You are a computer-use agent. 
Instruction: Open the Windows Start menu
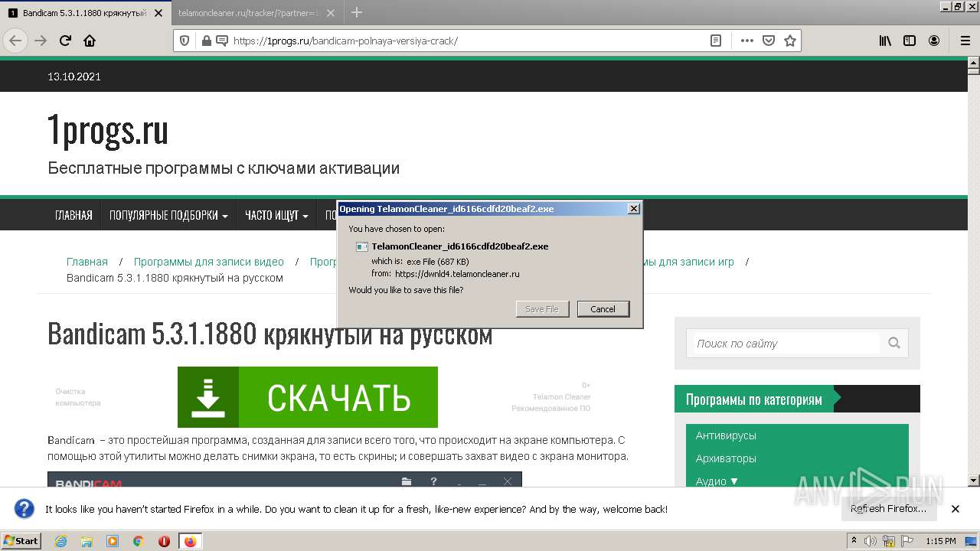21,541
